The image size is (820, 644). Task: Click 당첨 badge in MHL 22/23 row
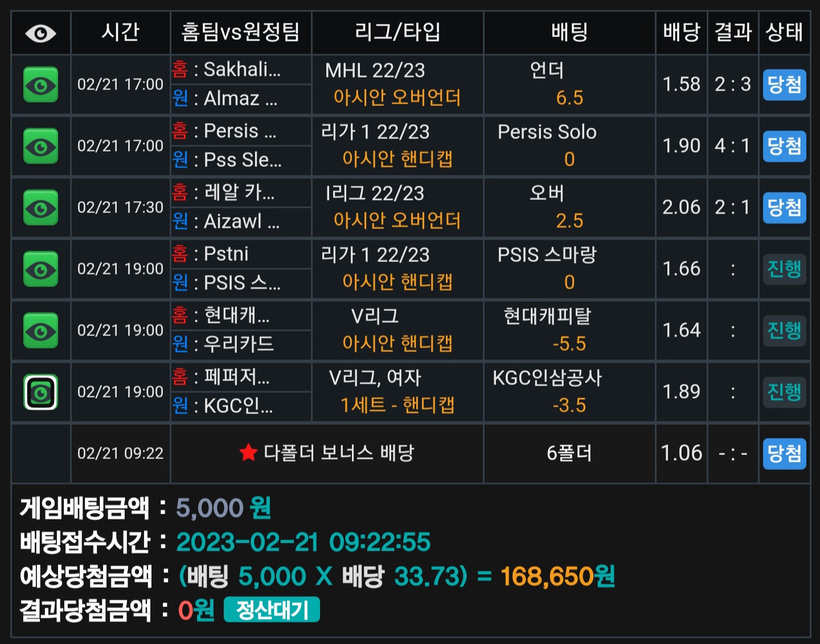(784, 85)
